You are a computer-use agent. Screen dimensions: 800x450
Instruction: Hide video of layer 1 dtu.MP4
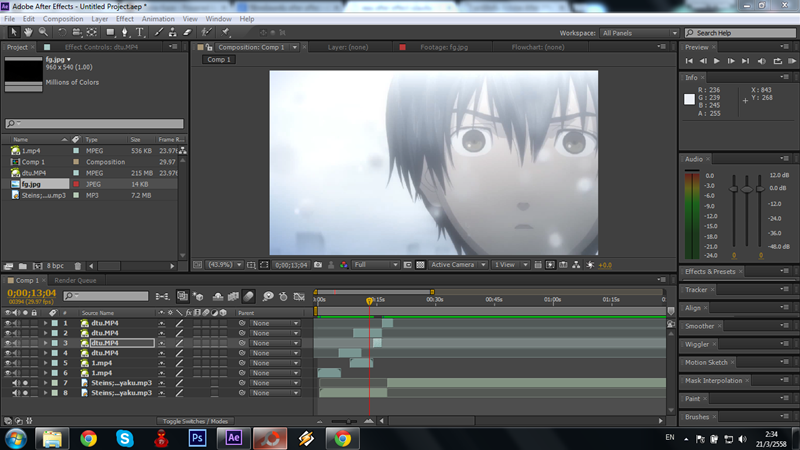(7, 323)
